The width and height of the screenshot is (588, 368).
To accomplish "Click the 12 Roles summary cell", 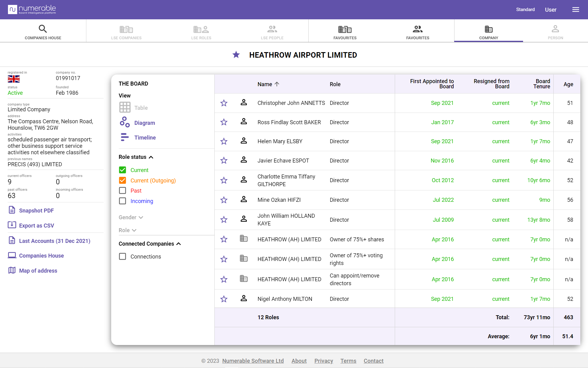I will coord(268,317).
